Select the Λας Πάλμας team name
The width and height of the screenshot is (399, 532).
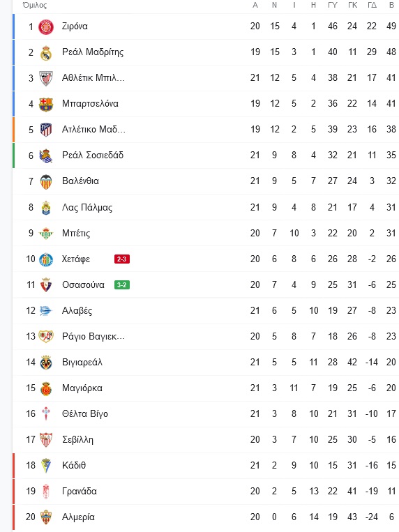point(87,207)
